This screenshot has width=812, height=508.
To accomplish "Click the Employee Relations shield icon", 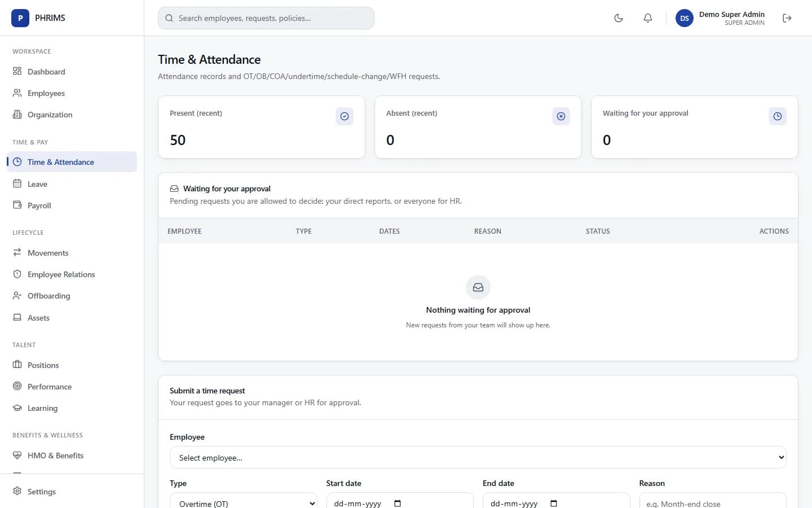I will pyautogui.click(x=17, y=274).
